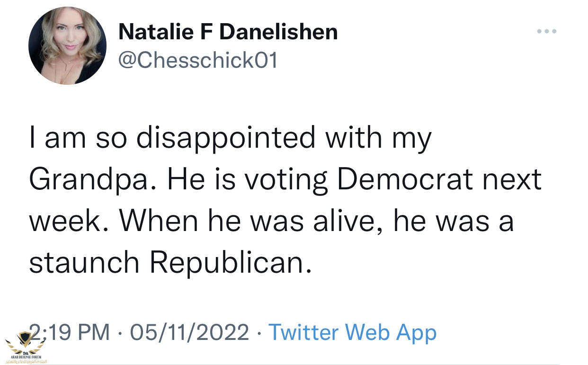Open the tweet's three-dot more options menu
The image size is (588, 365).
547,32
